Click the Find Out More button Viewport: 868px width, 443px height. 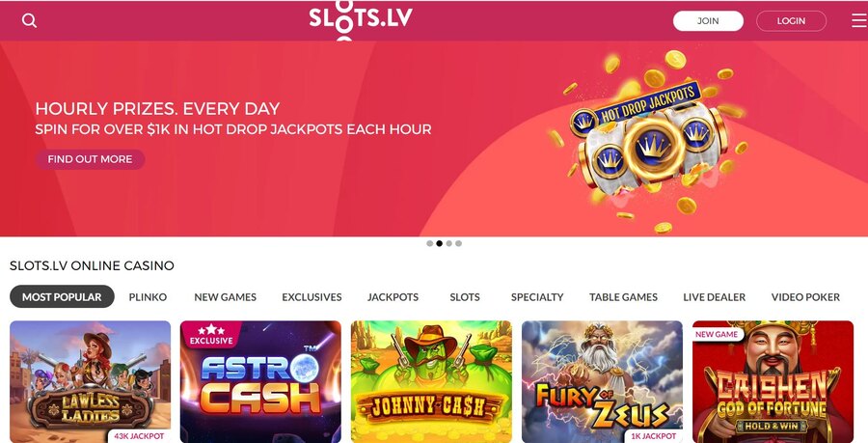click(x=91, y=159)
